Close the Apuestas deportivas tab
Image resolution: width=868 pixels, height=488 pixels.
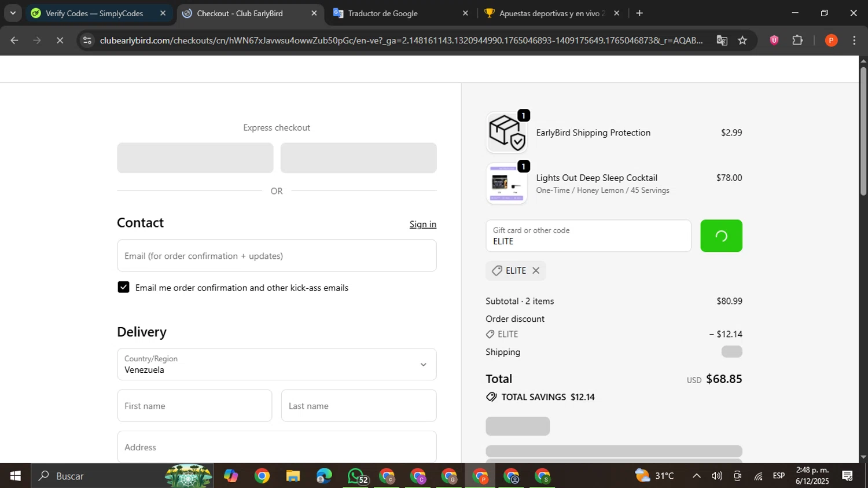point(617,13)
